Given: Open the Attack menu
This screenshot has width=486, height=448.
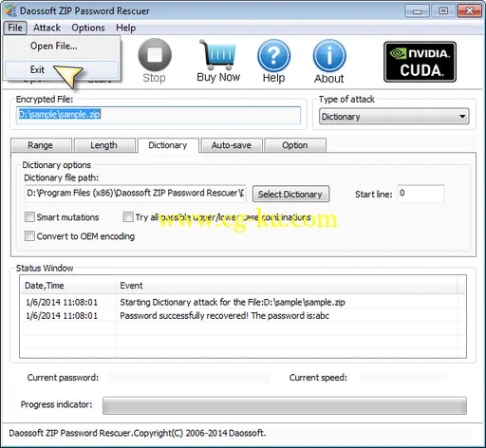Looking at the screenshot, I should (x=47, y=28).
